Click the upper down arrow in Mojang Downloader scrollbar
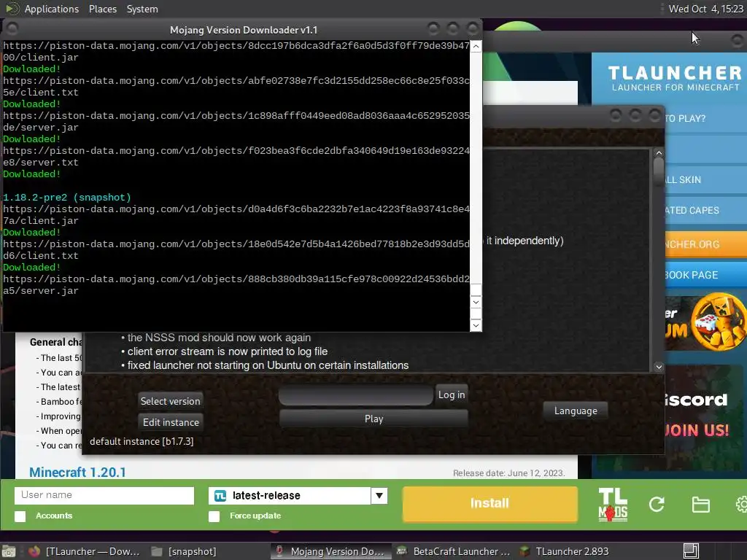Screen dimensions: 747x560 pos(476,302)
